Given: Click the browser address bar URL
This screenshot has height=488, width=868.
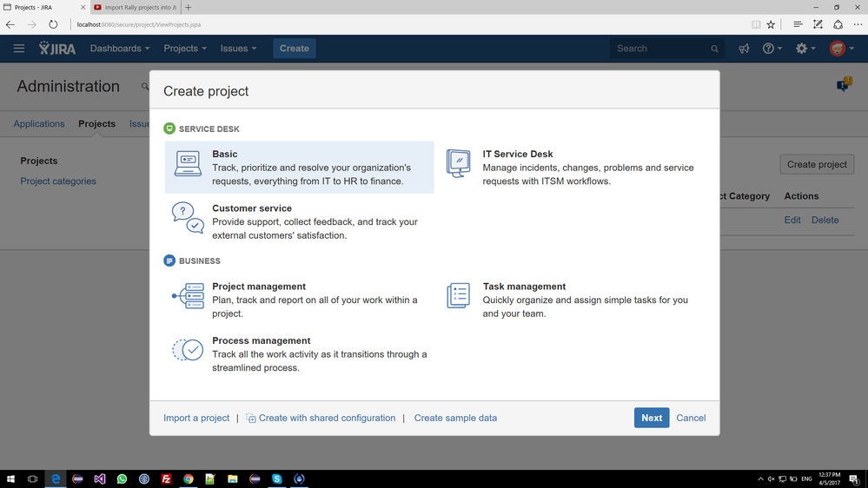Looking at the screenshot, I should coord(139,24).
